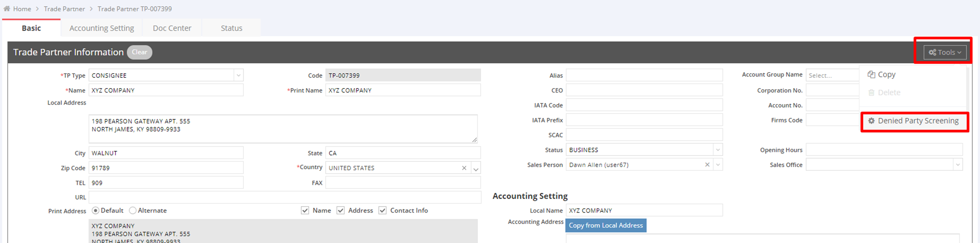
Task: Expand the Status BUSINESS dropdown
Action: pyautogui.click(x=718, y=150)
